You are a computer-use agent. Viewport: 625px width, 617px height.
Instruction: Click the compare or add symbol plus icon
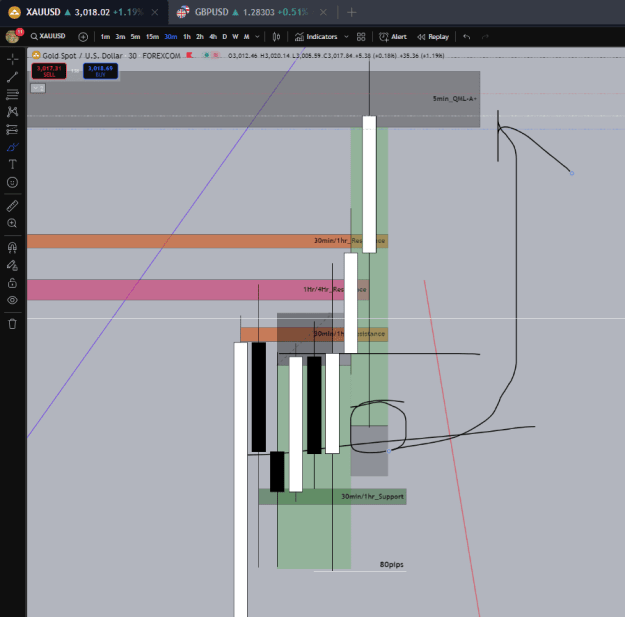tap(83, 37)
